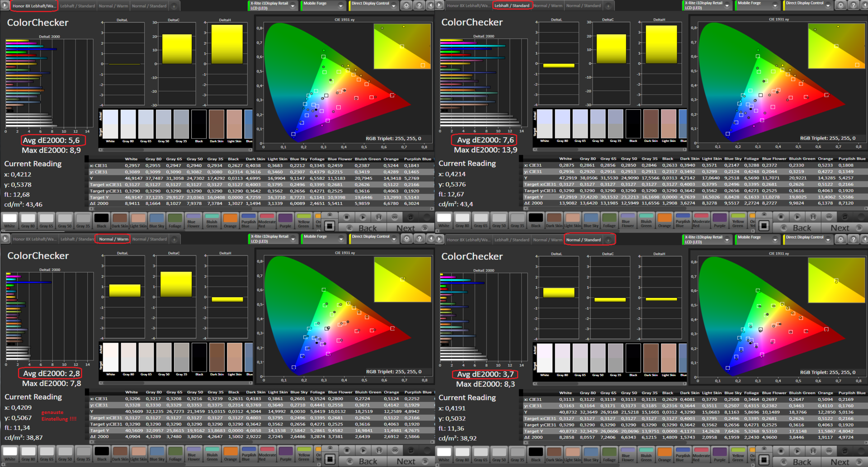
Task: Click play icon in Avg dE2000 7,6 panel
Action: coord(797,217)
